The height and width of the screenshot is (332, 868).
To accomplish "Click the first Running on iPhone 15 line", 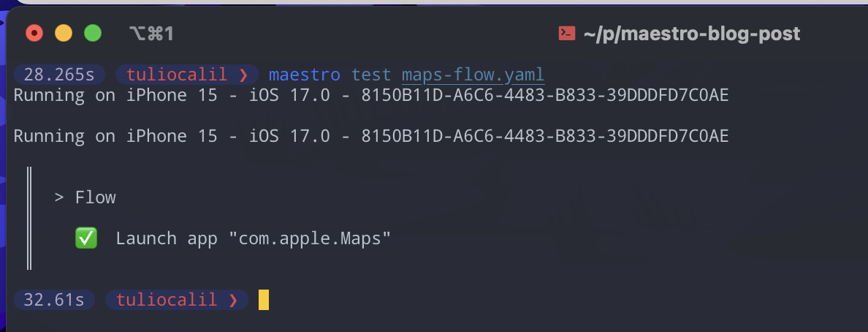I will [x=371, y=95].
